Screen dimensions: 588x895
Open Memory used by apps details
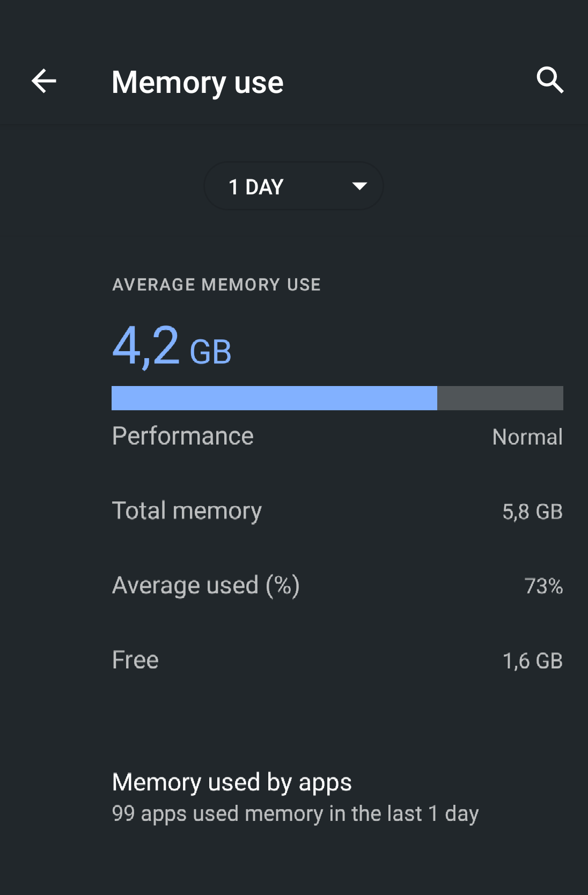(x=231, y=782)
